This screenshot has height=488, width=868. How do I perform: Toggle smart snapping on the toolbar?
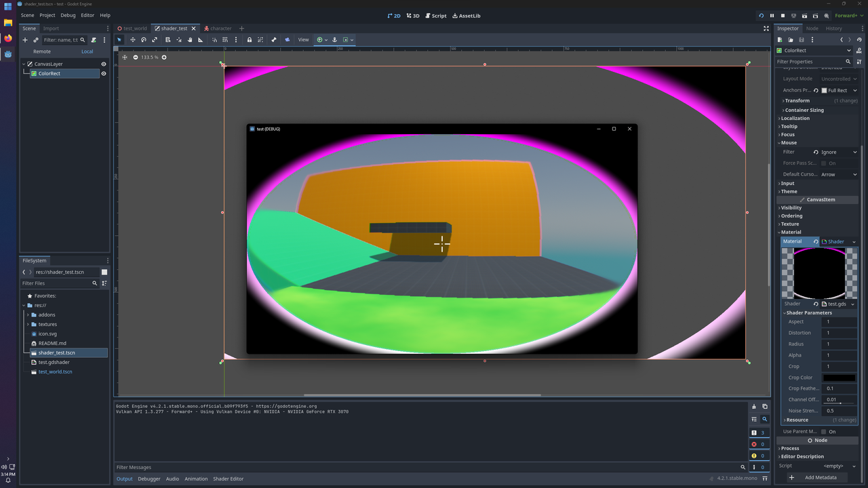click(x=214, y=39)
